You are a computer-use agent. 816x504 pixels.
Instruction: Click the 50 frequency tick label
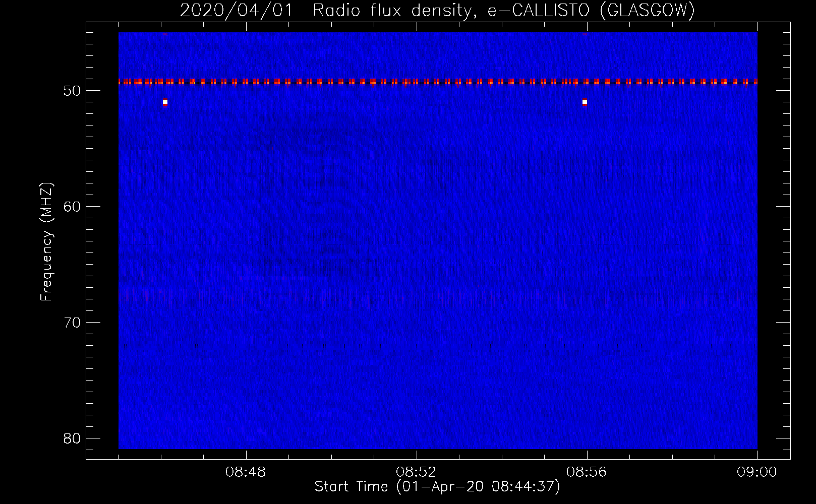(x=73, y=91)
